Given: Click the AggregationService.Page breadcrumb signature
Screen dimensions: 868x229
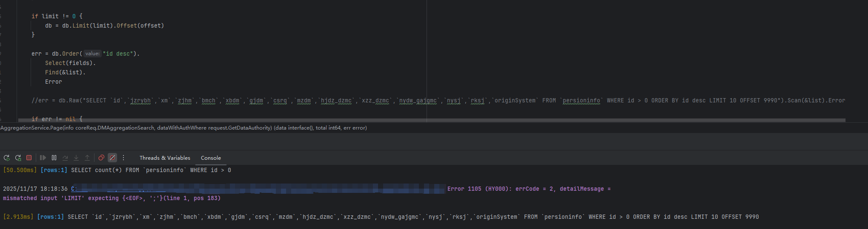Looking at the screenshot, I should pos(183,128).
